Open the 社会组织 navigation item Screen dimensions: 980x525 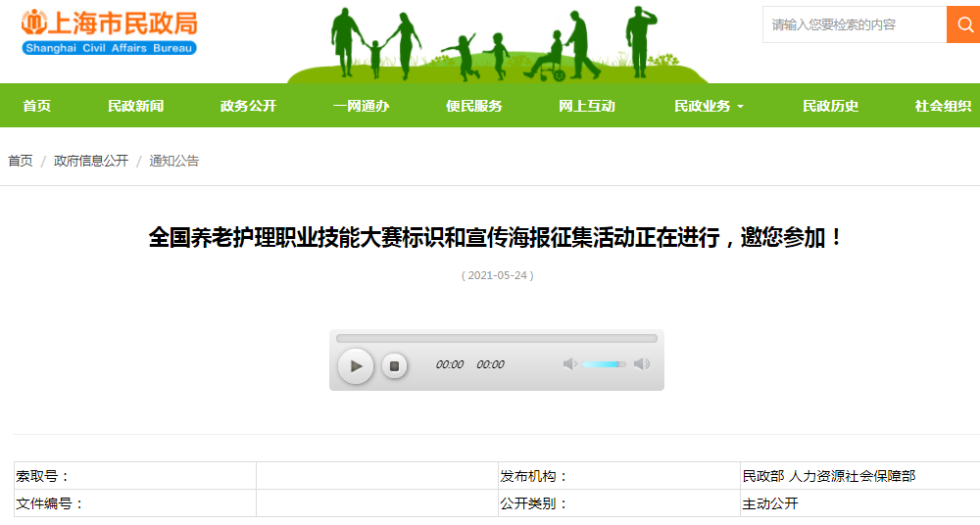click(943, 106)
